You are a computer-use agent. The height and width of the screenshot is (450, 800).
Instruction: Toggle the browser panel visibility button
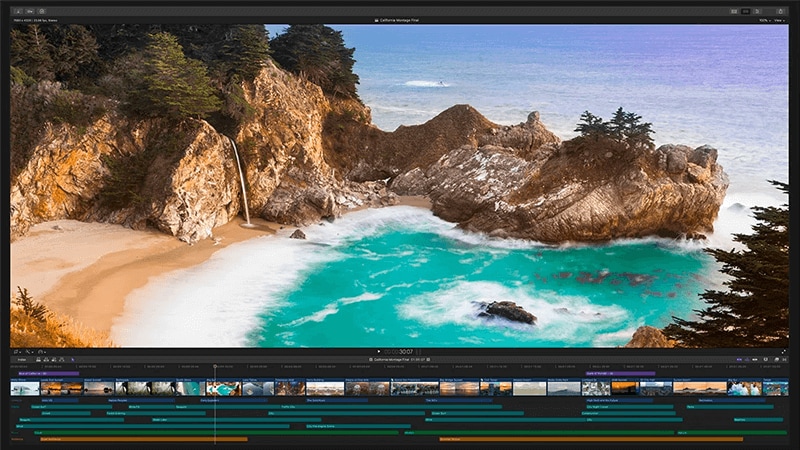click(x=734, y=11)
